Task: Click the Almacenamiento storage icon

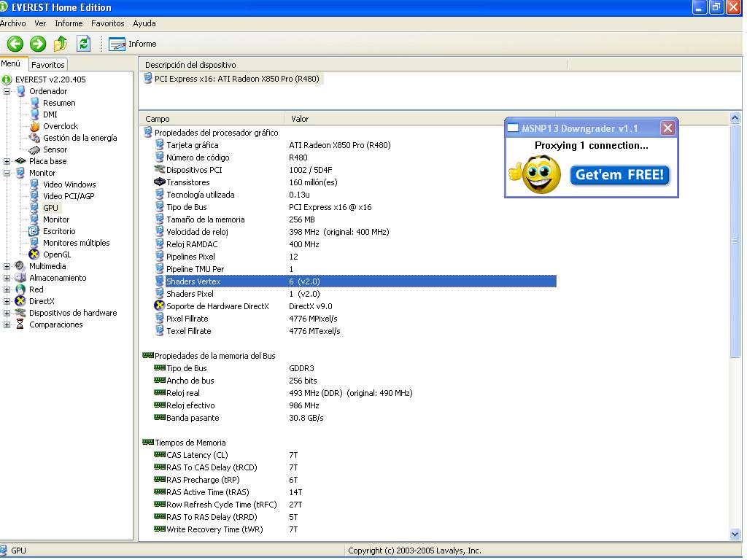Action: tap(20, 278)
